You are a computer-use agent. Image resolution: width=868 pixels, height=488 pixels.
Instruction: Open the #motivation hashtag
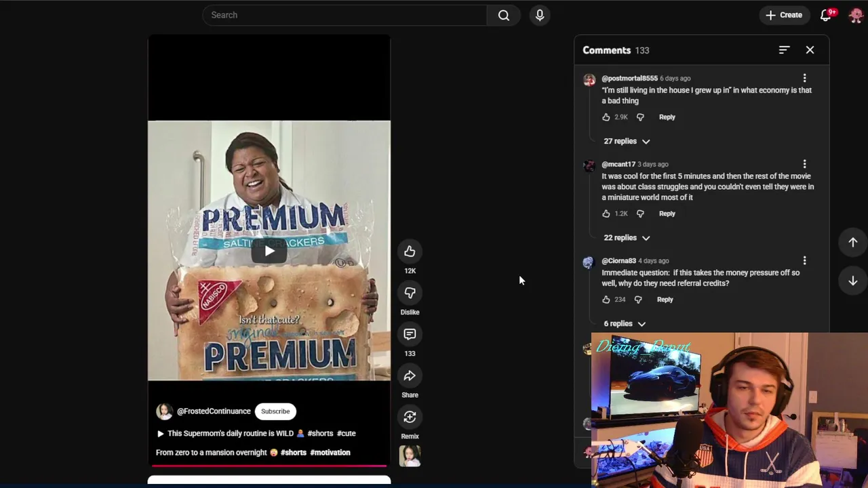[x=330, y=453]
